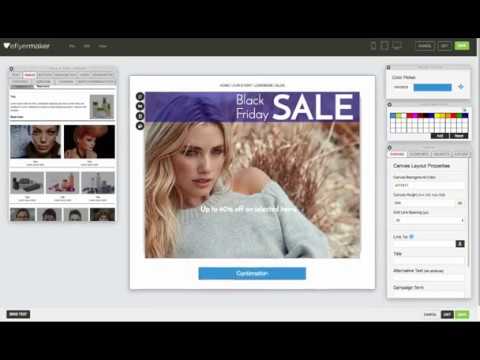Screen dimensions: 480x360
Task: Click the 'Up to 40% off' text on the image
Action: (x=249, y=209)
